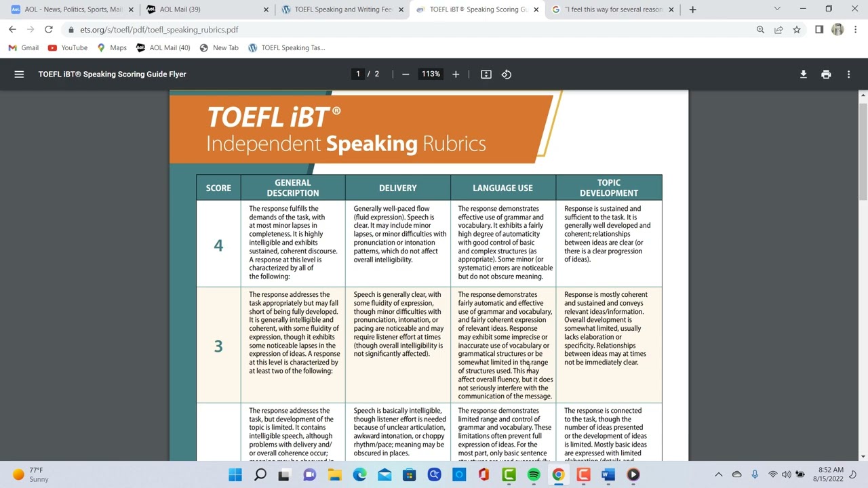Go back to previous page in browser

point(12,30)
